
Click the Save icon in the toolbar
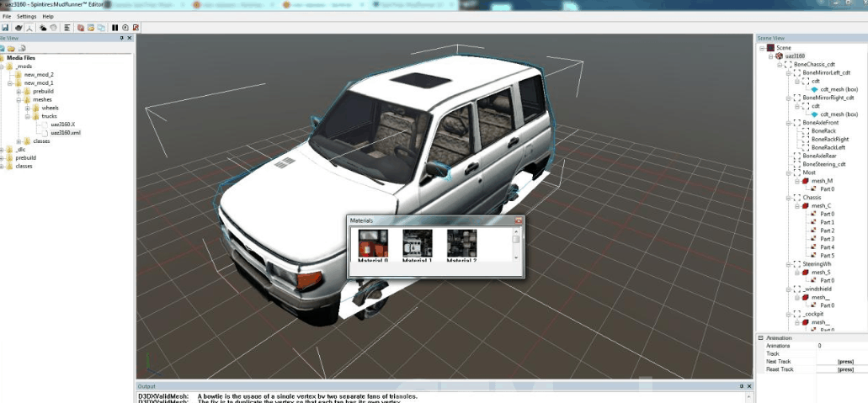click(x=5, y=28)
